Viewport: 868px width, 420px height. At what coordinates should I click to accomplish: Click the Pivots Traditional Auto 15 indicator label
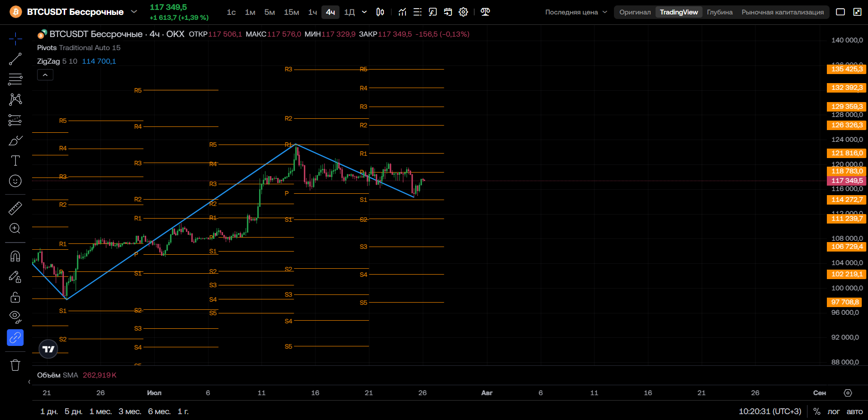coord(79,48)
